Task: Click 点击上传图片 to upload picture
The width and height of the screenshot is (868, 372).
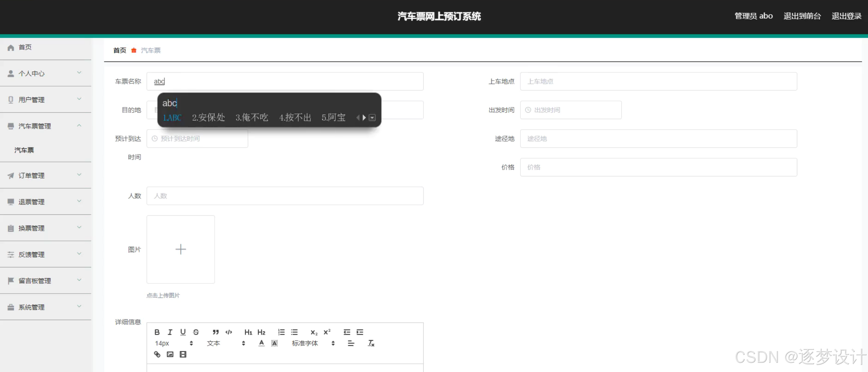Action: click(x=163, y=295)
